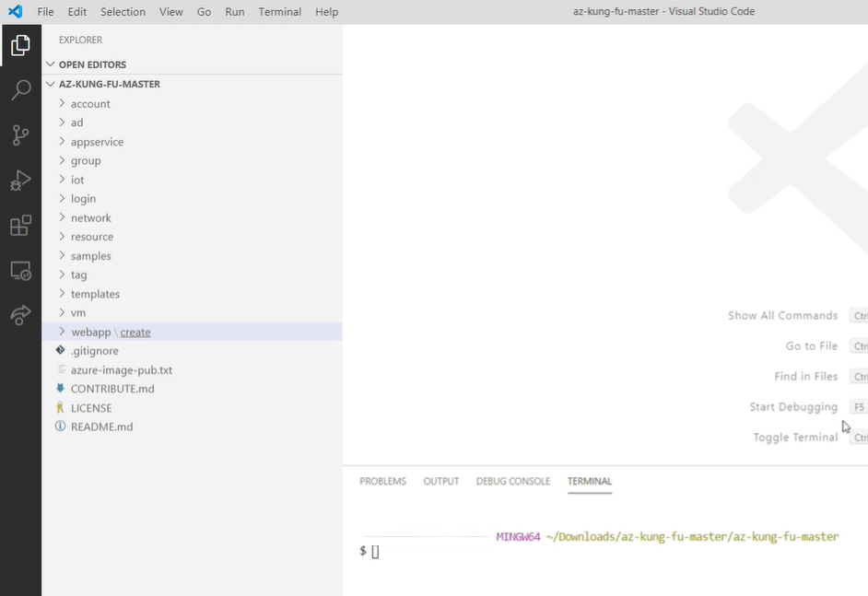The height and width of the screenshot is (596, 868).
Task: Select the webapp \ create folder
Action: click(111, 332)
